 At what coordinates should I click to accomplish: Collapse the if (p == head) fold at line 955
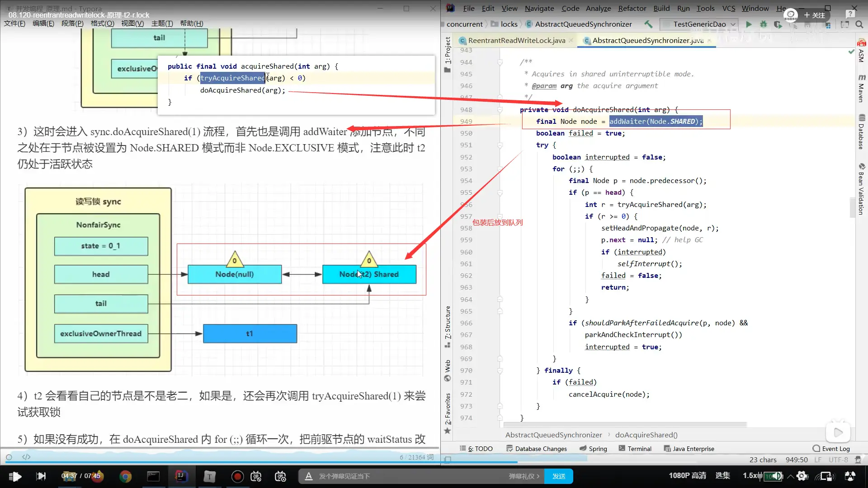pos(500,192)
